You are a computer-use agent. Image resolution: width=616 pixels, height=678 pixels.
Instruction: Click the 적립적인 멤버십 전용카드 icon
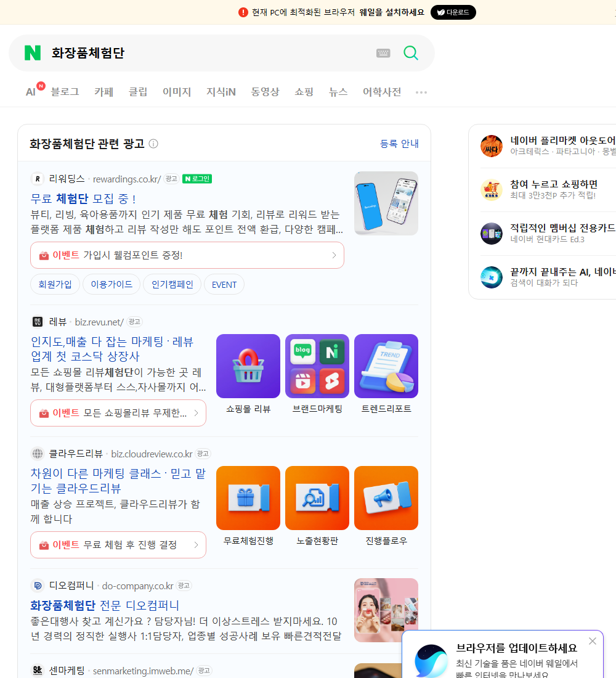click(492, 234)
